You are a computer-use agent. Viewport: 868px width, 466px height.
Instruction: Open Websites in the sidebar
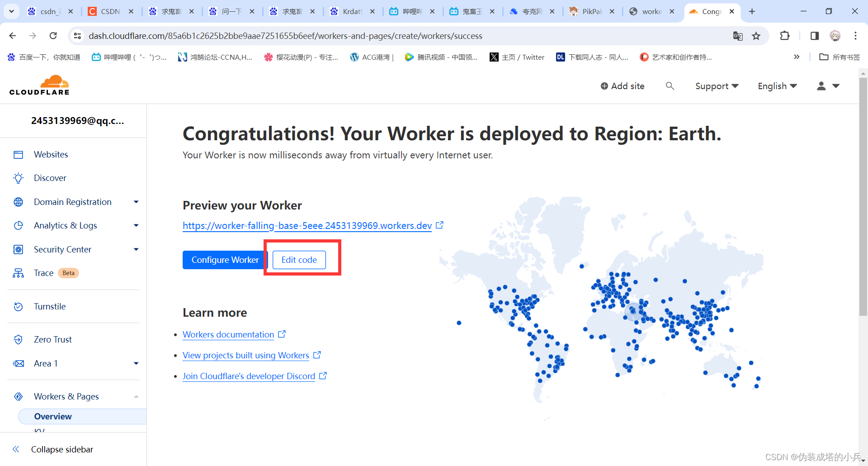(51, 155)
